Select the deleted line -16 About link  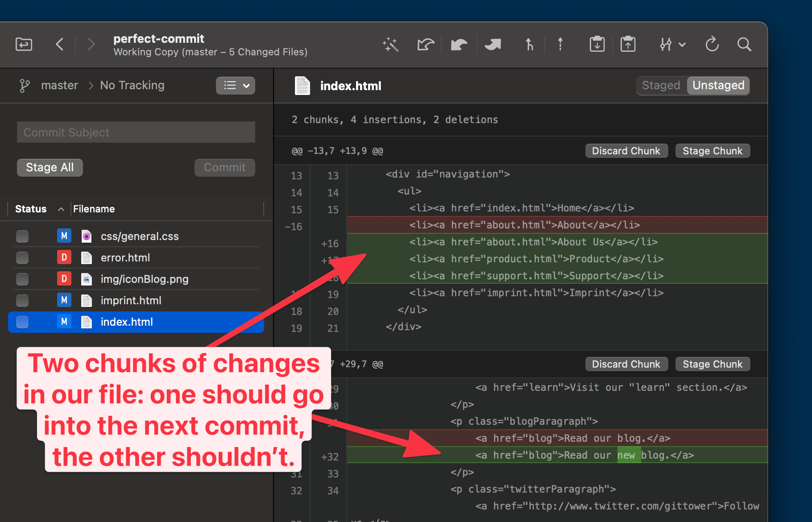click(557, 225)
